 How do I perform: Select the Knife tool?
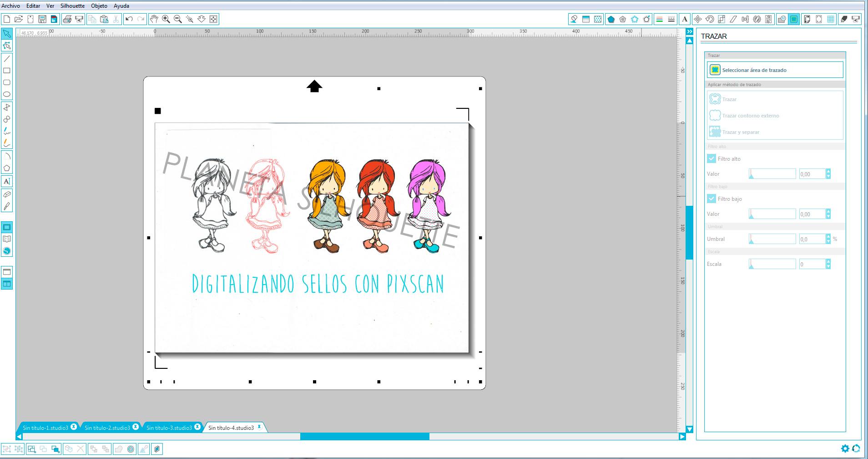[x=7, y=206]
